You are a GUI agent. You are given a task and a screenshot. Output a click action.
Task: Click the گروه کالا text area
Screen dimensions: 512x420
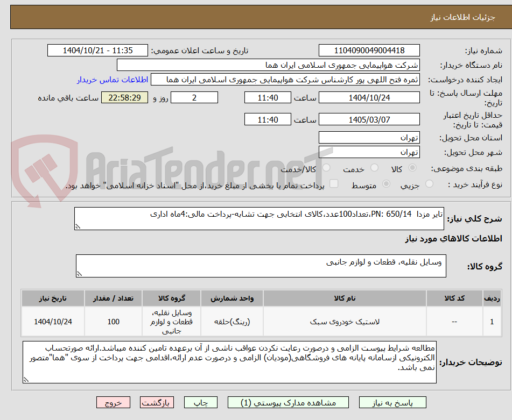tap(261, 266)
